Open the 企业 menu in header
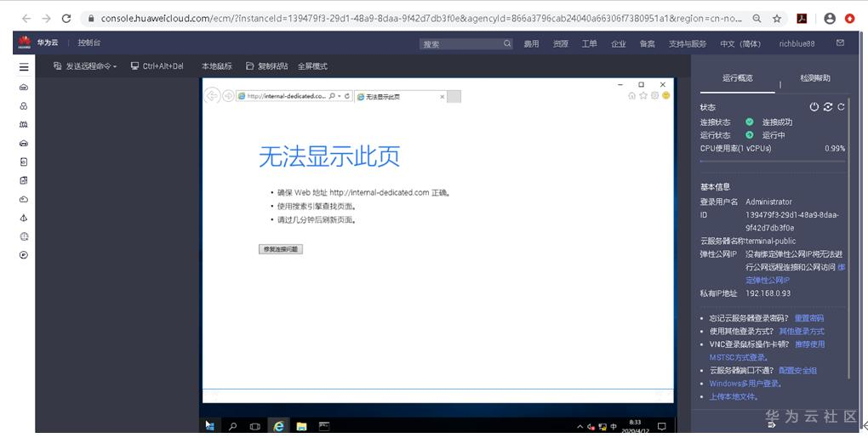This screenshot has width=868, height=438. click(619, 43)
